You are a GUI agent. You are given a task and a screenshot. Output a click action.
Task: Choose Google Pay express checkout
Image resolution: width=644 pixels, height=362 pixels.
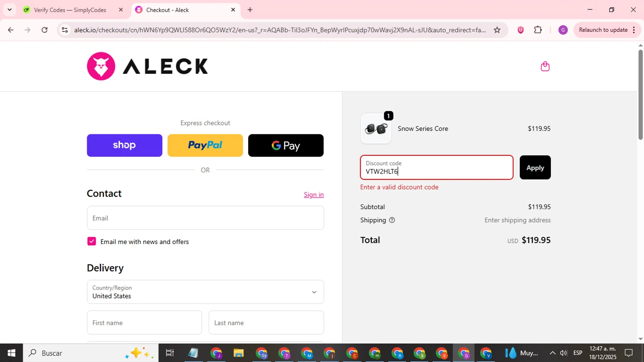(286, 145)
